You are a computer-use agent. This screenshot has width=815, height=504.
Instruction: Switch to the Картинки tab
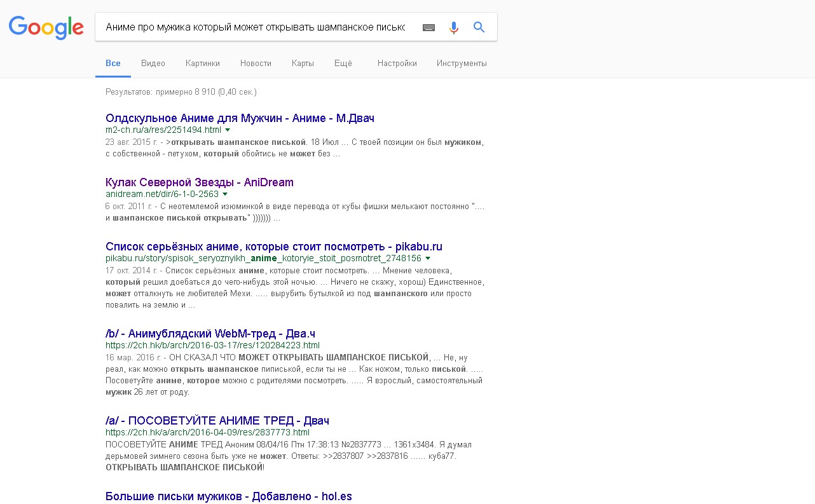pos(203,64)
